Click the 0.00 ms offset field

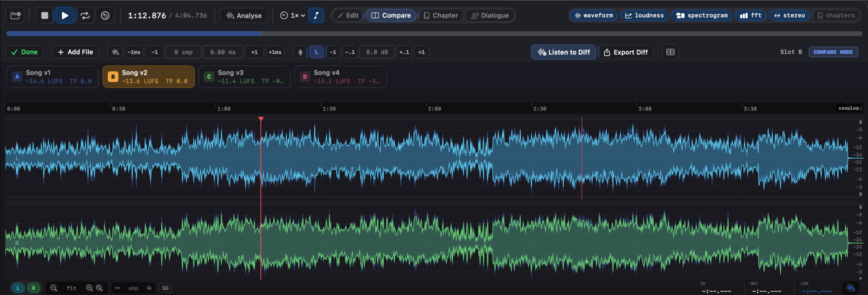pos(223,52)
